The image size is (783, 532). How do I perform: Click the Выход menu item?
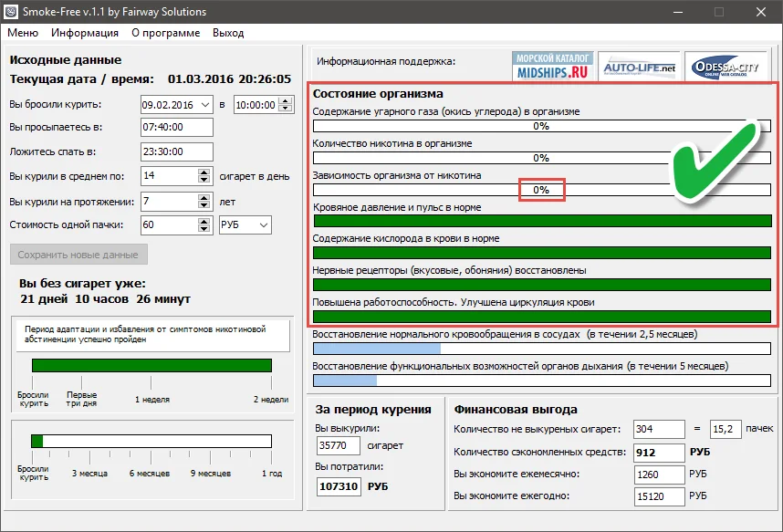point(228,33)
